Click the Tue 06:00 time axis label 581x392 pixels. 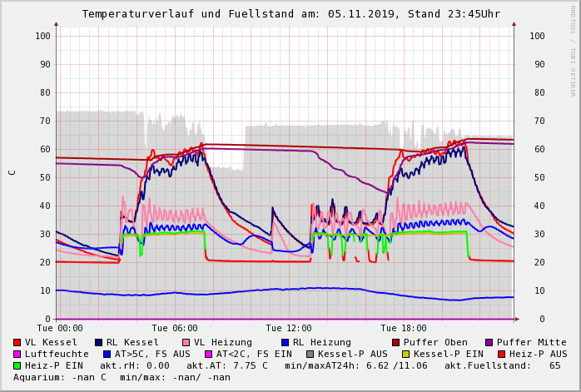coord(175,328)
